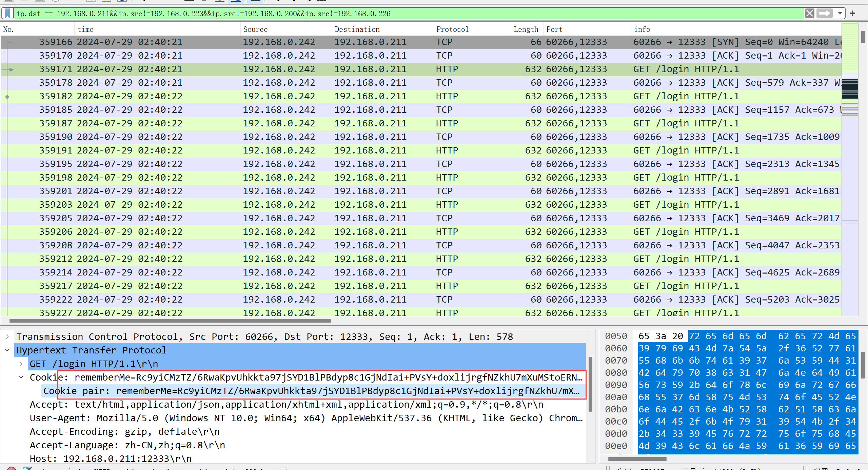868x470 pixels.
Task: Open the display filter bookmark menu
Action: tap(8, 14)
